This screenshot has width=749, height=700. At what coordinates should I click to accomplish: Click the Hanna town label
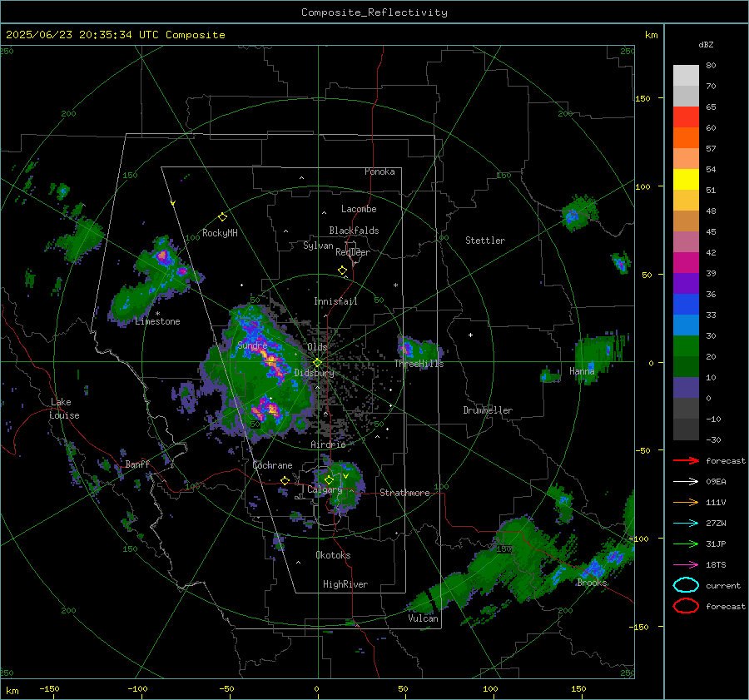[582, 370]
